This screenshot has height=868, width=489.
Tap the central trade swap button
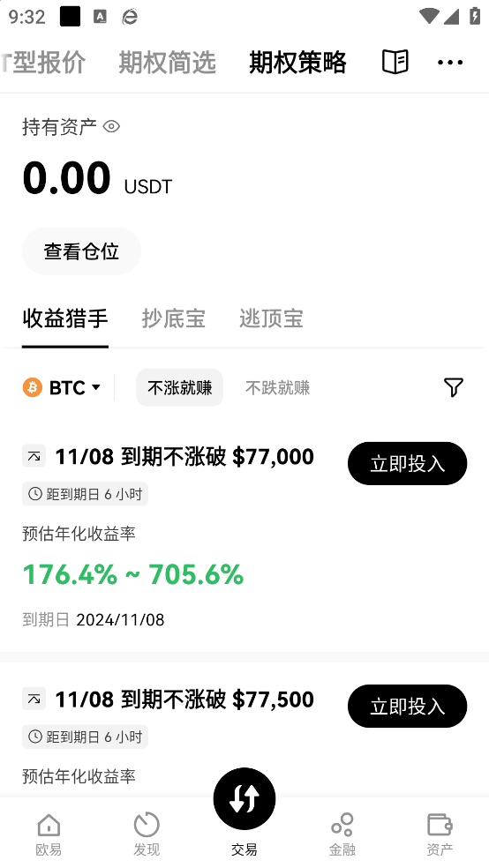[x=244, y=798]
